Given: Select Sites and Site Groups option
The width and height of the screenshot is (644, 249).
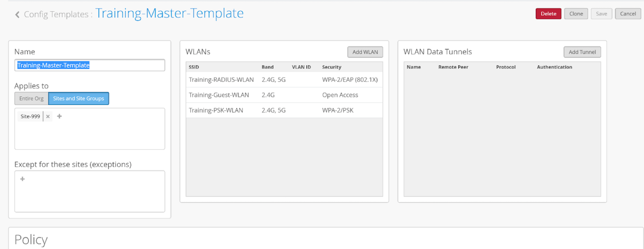Looking at the screenshot, I should tap(78, 99).
